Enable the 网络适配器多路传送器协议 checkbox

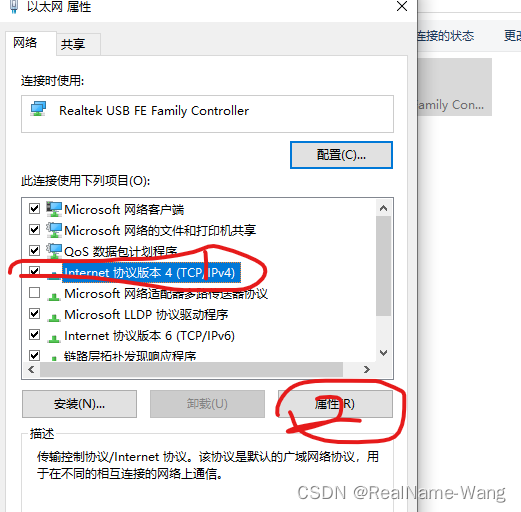point(35,293)
